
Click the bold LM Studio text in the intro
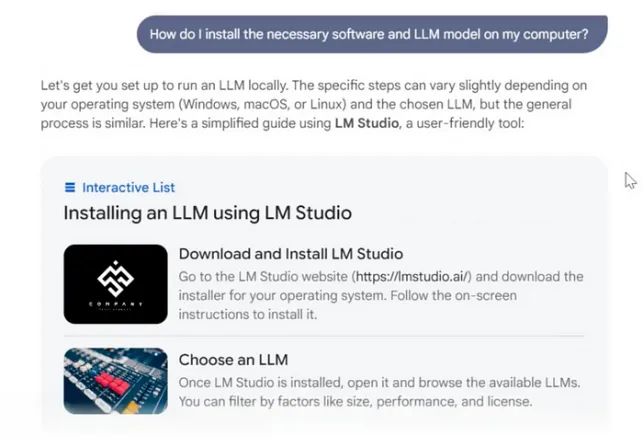point(367,123)
